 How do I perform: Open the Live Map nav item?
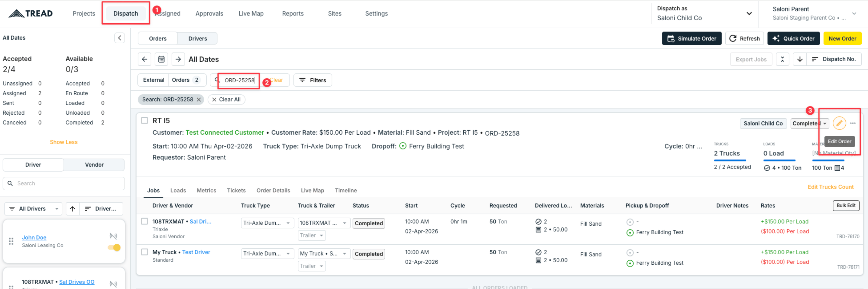click(x=251, y=13)
